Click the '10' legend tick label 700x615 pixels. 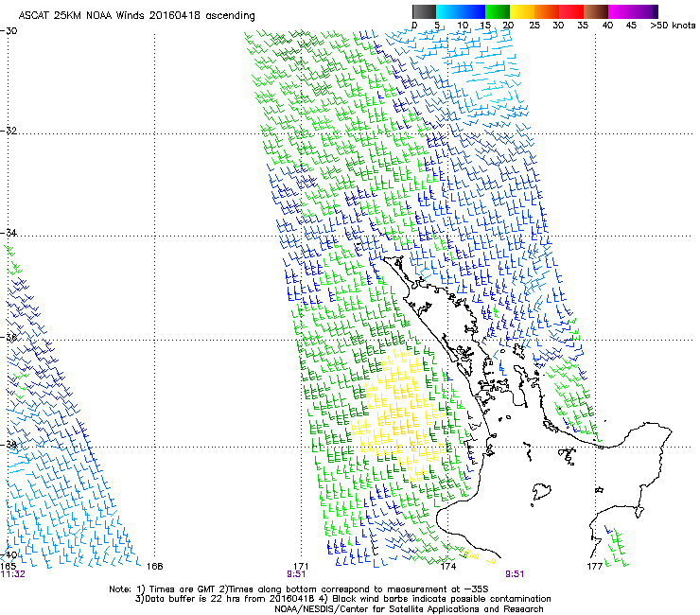click(x=463, y=26)
